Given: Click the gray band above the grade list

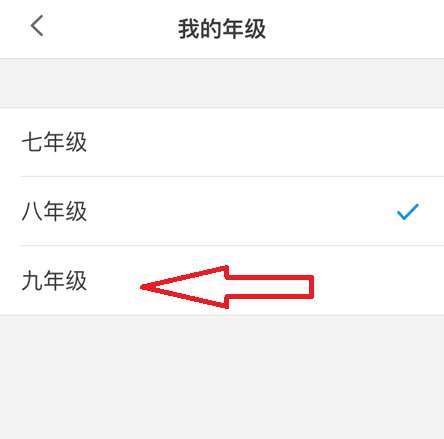Looking at the screenshot, I should pos(222,83).
